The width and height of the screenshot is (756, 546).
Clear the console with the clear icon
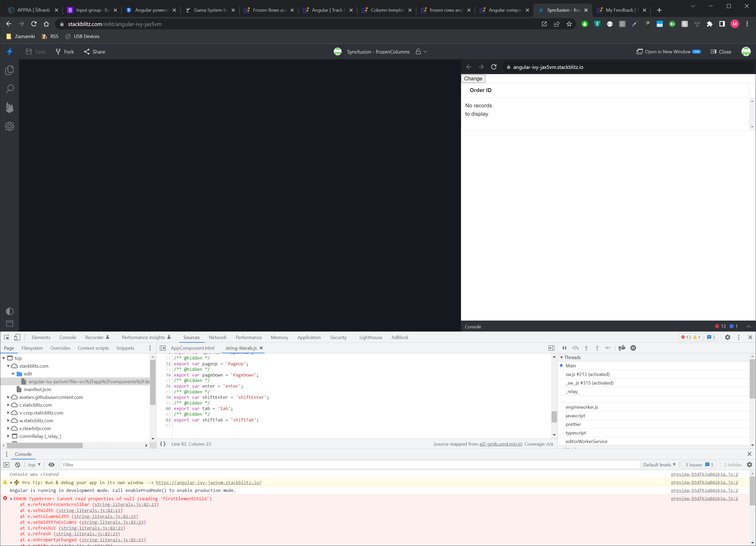pyautogui.click(x=18, y=465)
